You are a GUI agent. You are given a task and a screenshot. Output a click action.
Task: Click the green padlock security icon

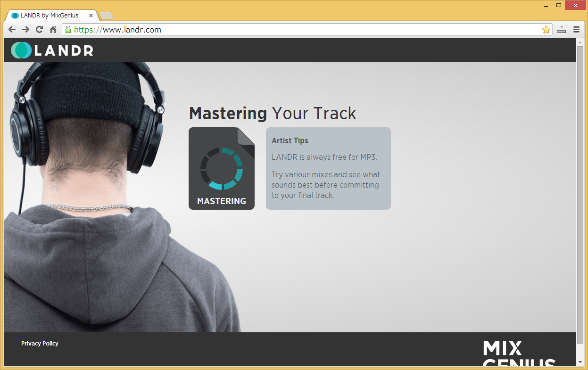tap(68, 30)
